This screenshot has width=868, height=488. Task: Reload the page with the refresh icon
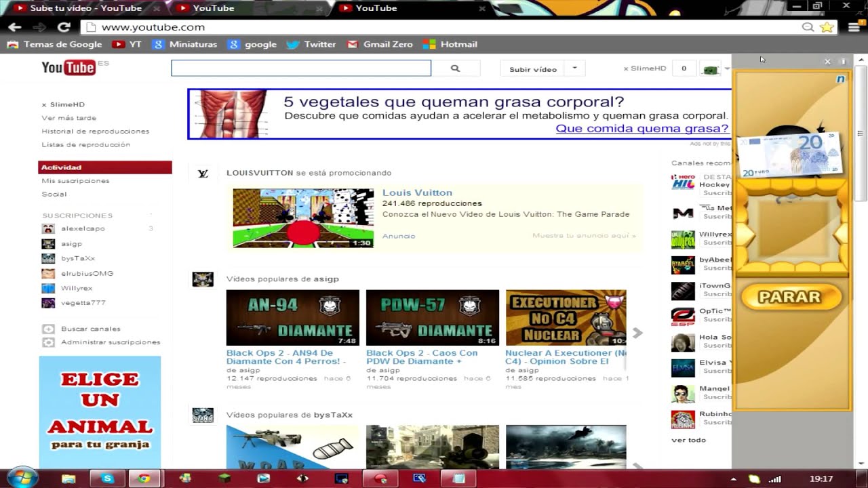pos(64,27)
